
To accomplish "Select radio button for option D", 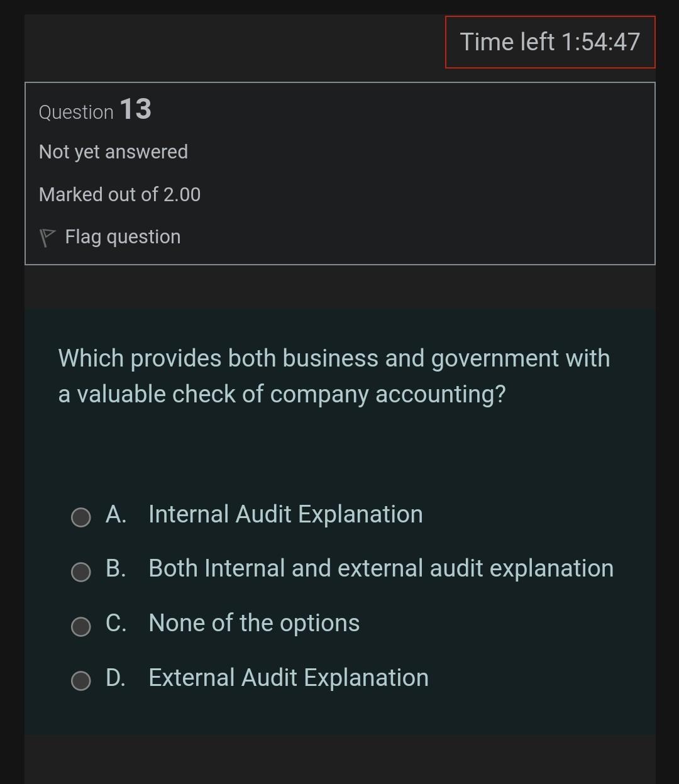I will 80,681.
